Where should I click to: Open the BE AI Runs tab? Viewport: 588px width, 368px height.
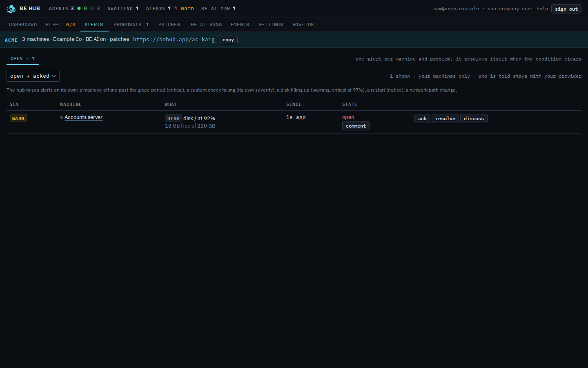click(x=206, y=25)
